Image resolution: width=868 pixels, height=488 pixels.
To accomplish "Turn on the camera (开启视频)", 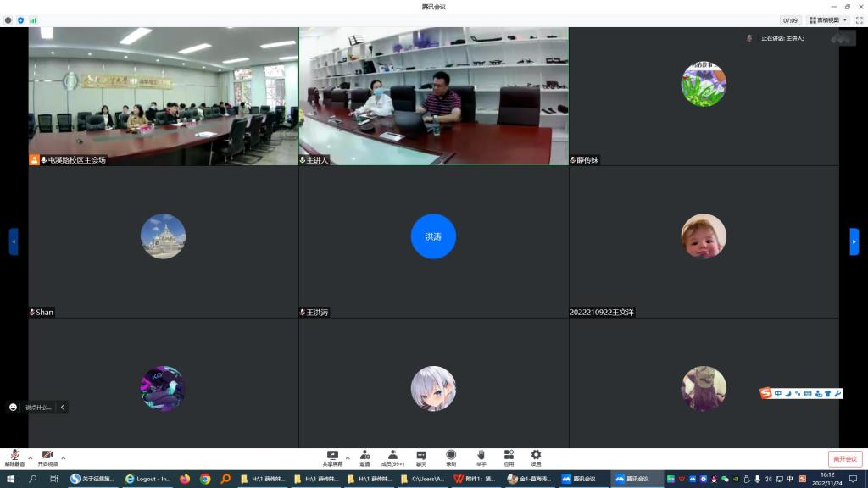I will click(47, 457).
